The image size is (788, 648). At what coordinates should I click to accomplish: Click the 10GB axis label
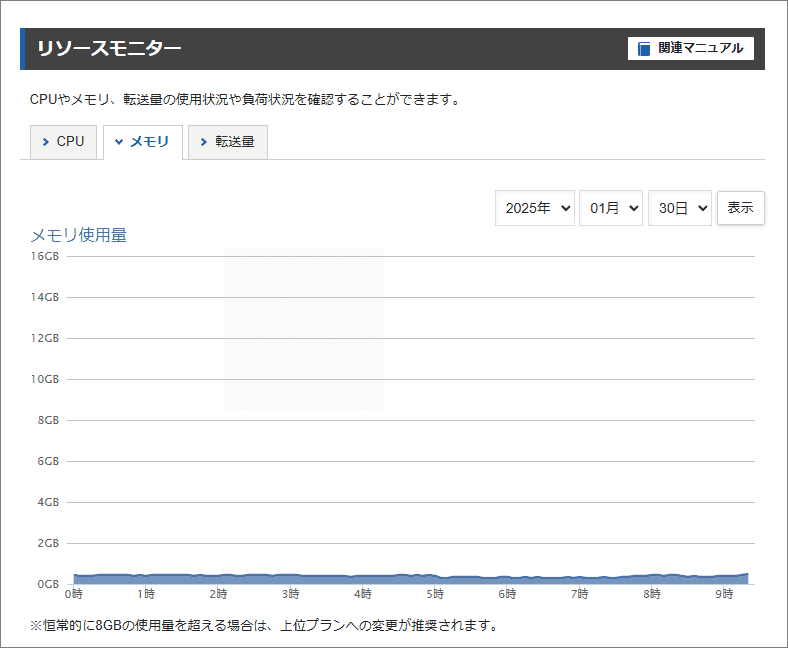(x=45, y=379)
